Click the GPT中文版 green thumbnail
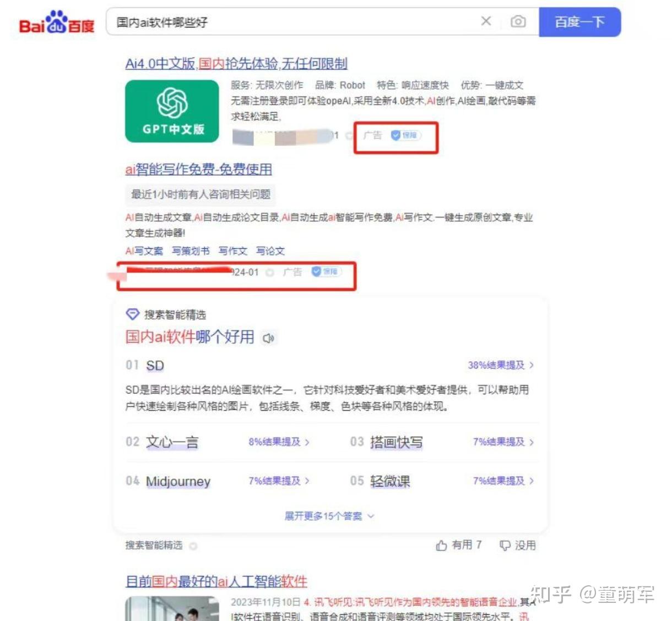The width and height of the screenshot is (672, 621). 172,111
